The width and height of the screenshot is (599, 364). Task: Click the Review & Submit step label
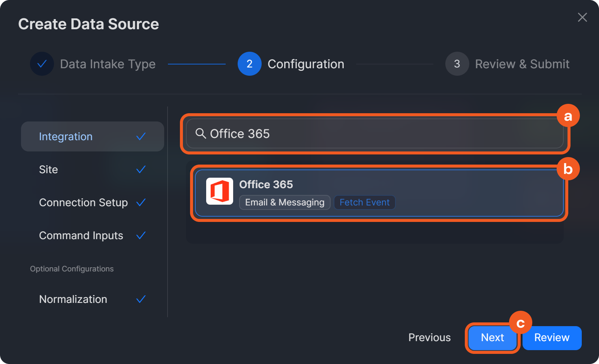click(522, 64)
